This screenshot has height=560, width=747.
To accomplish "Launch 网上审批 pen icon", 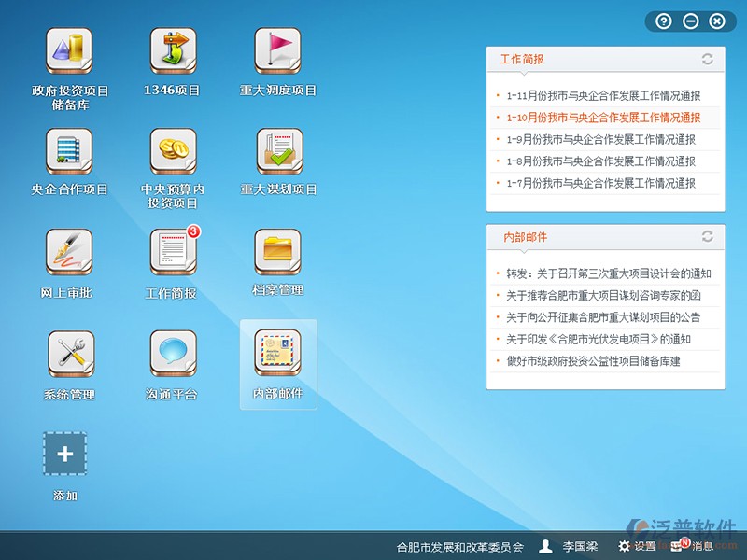I will (x=69, y=253).
